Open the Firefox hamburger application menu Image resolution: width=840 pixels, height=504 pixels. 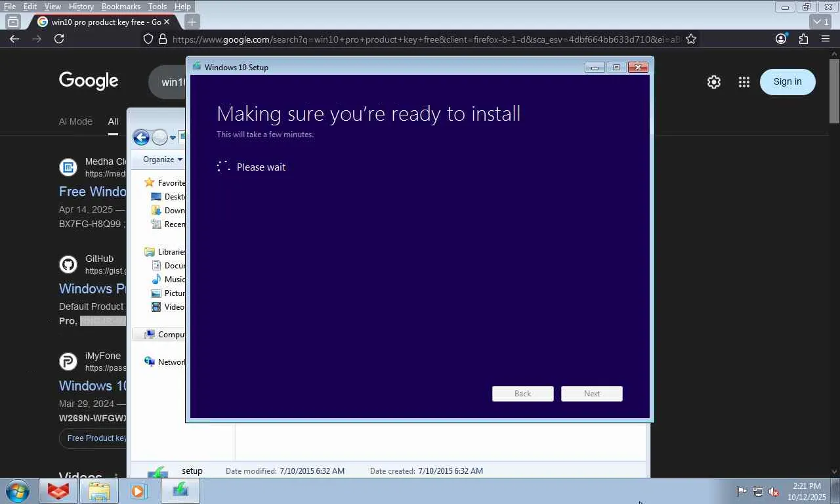[826, 39]
